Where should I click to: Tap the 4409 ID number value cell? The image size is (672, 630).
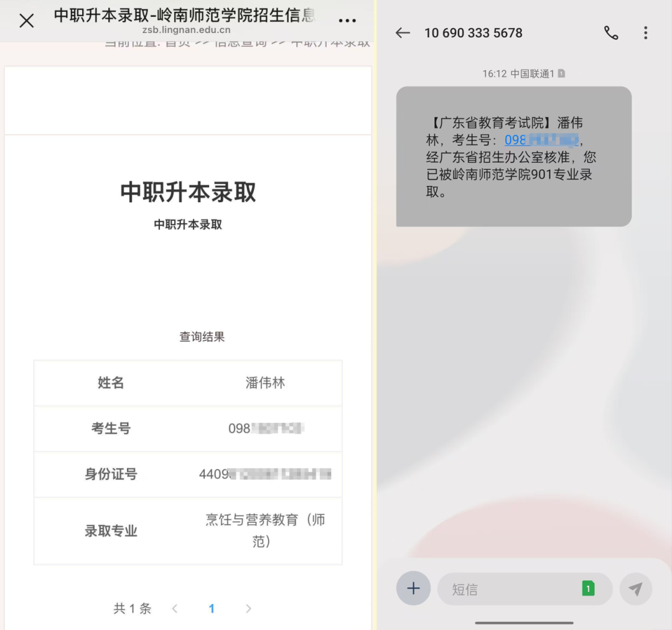coord(265,475)
